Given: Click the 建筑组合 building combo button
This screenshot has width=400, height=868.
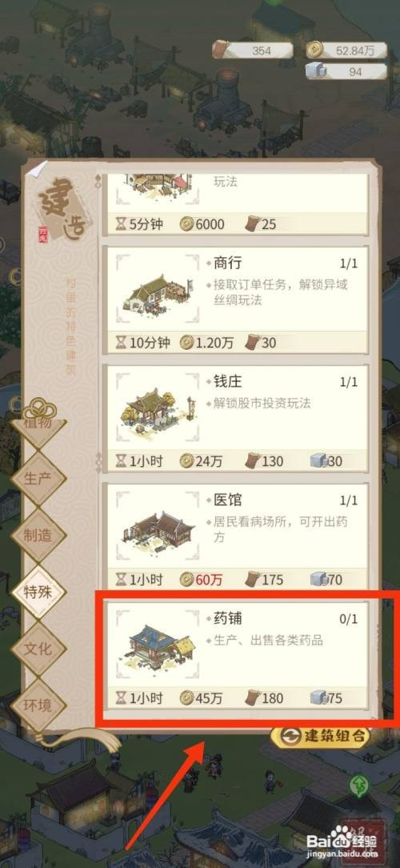Looking at the screenshot, I should (320, 736).
